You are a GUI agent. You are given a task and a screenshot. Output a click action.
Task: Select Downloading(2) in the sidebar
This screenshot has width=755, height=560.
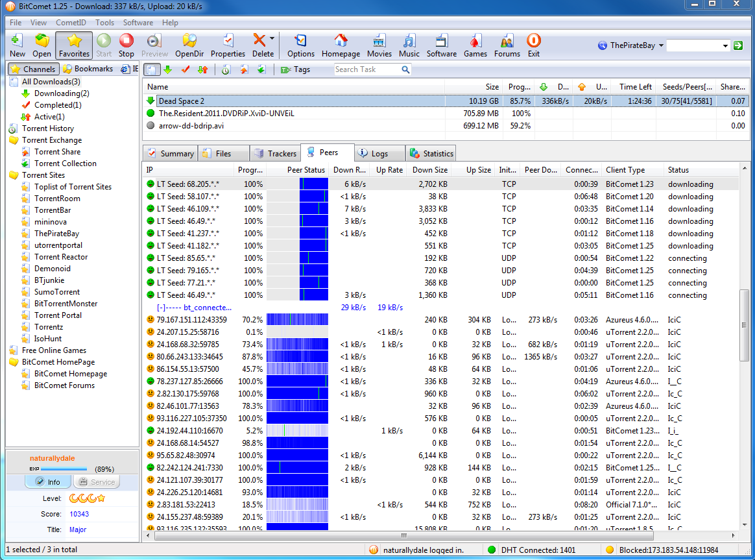point(62,93)
